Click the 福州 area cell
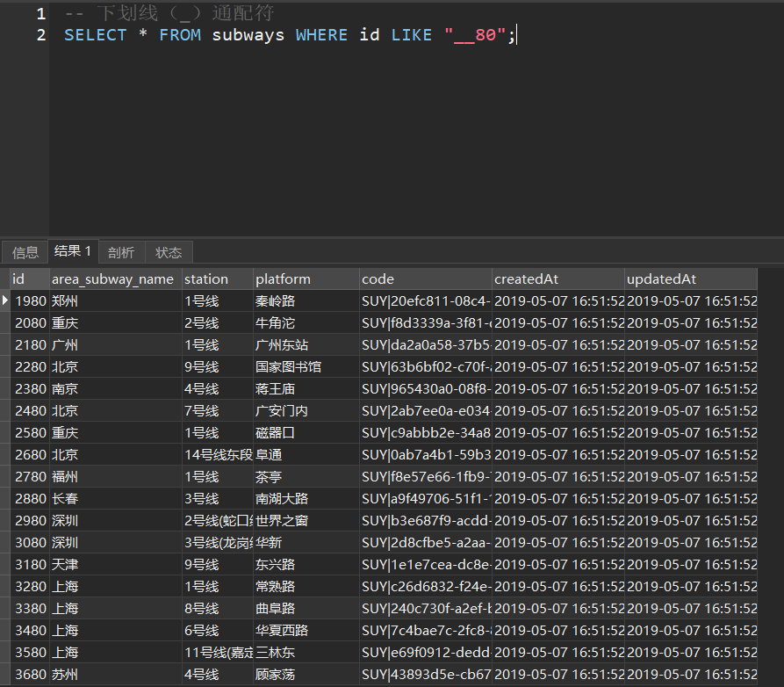 [x=116, y=477]
